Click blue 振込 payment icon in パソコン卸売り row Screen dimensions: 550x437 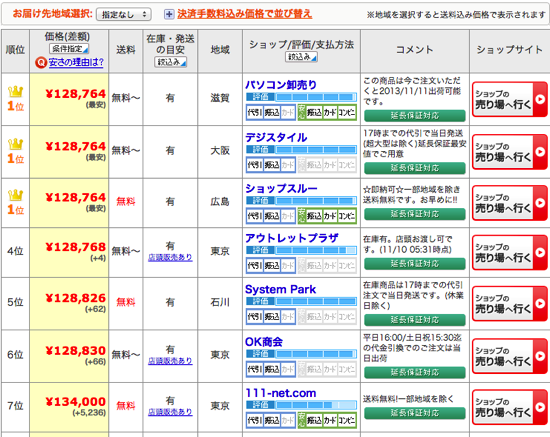click(x=272, y=113)
